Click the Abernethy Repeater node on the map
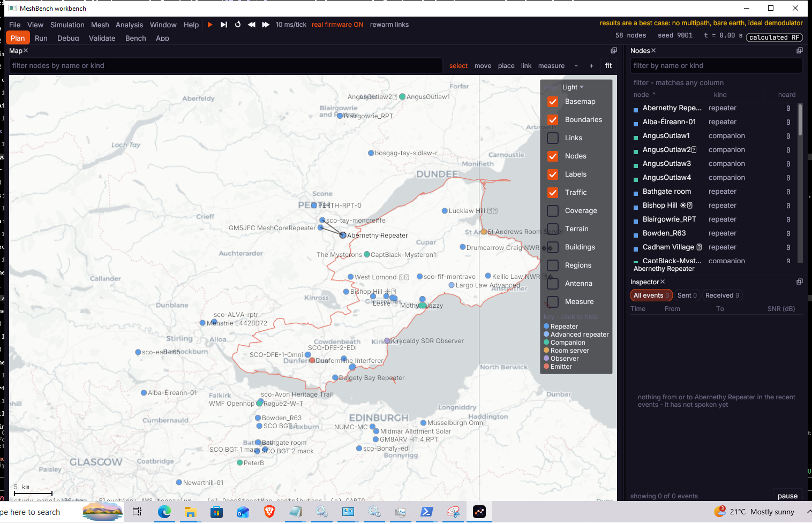Screen dimensions: 812x524 click(x=343, y=235)
